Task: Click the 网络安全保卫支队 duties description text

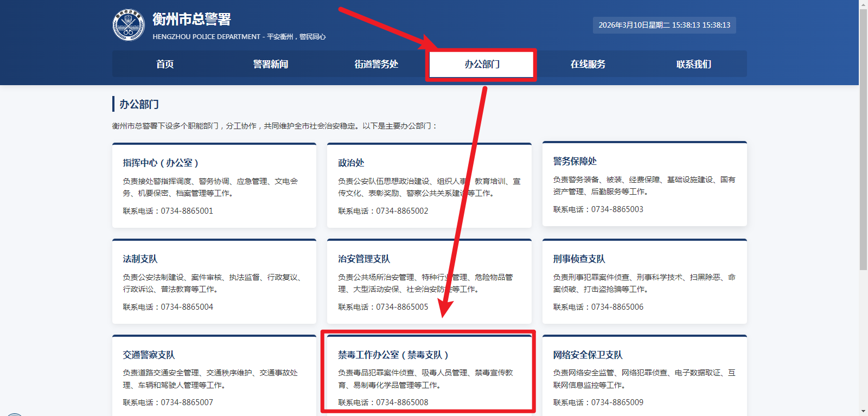Action: (644, 379)
